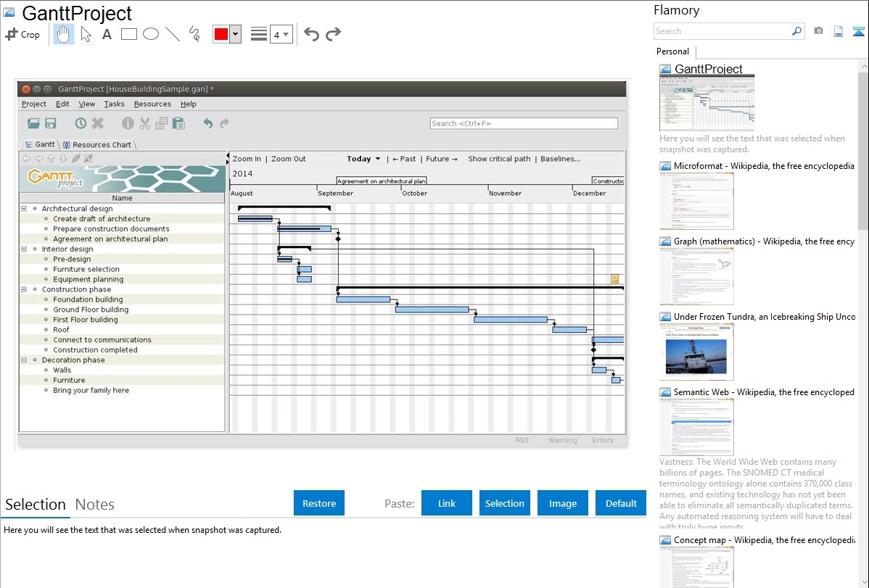Click Show critical path

tap(499, 159)
